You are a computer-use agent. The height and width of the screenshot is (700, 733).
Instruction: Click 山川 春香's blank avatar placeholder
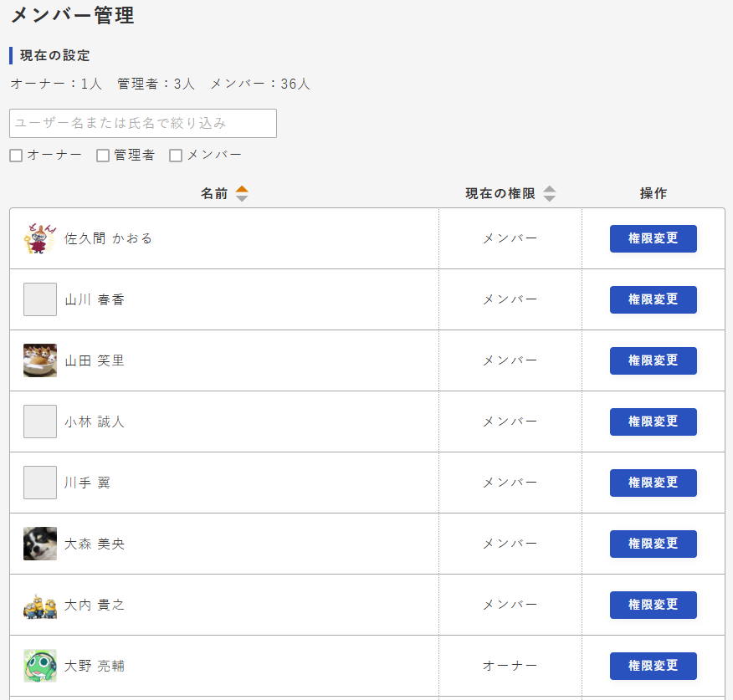(40, 299)
